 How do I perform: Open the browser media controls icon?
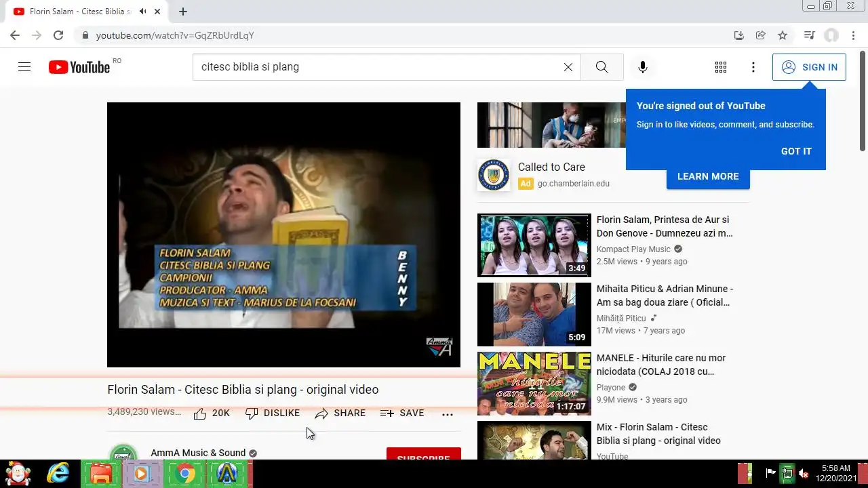point(809,35)
